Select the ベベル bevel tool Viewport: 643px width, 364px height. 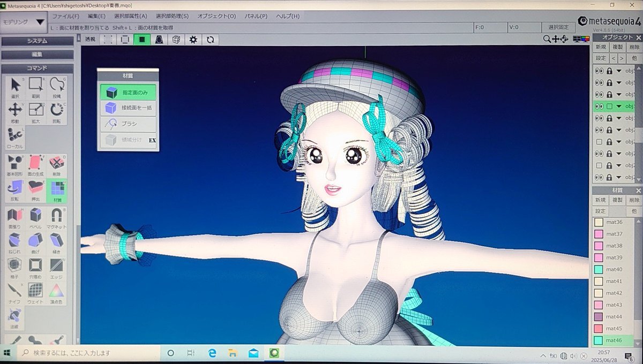click(x=36, y=218)
